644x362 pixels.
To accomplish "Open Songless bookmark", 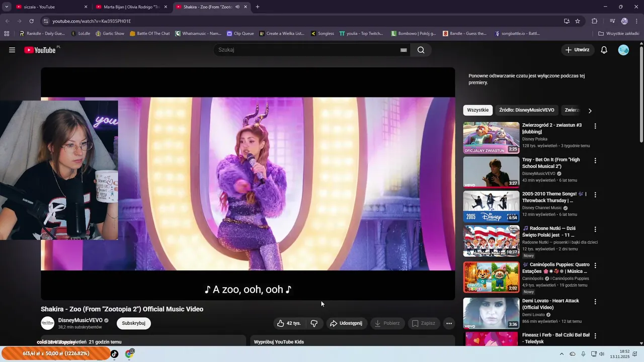I will pos(322,34).
